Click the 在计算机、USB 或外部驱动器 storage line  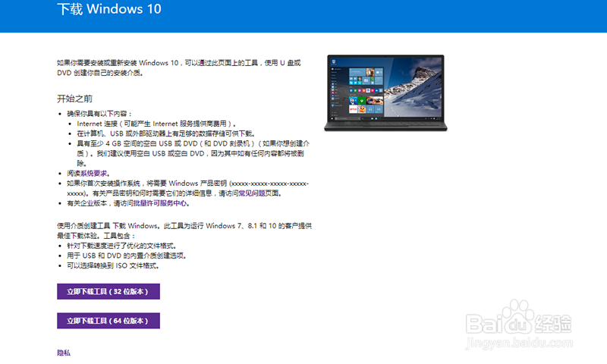[x=165, y=133]
